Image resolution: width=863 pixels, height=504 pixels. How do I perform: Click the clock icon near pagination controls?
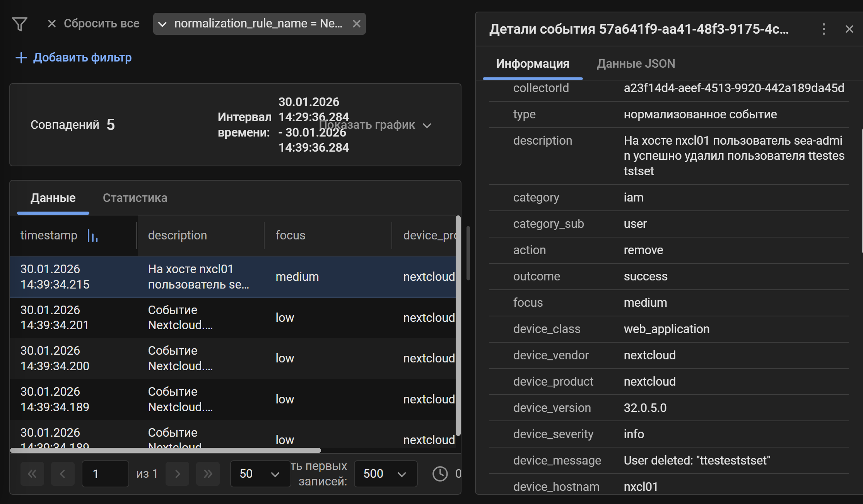tap(439, 473)
